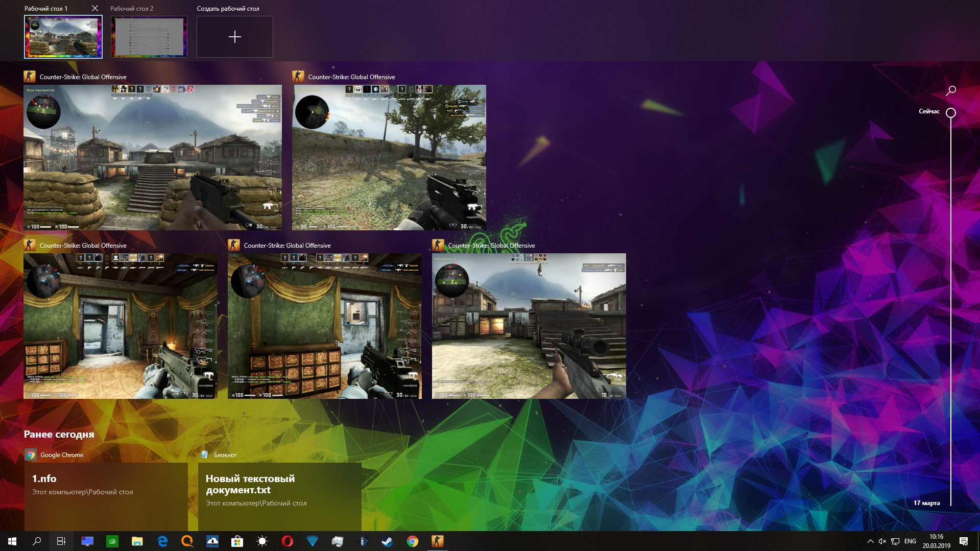The height and width of the screenshot is (551, 980).
Task: Click the Ранее сегодня heading
Action: click(59, 434)
